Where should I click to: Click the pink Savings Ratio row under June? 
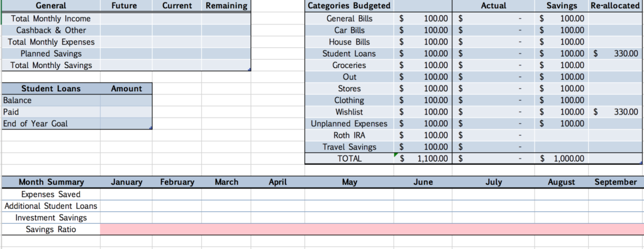tap(423, 230)
